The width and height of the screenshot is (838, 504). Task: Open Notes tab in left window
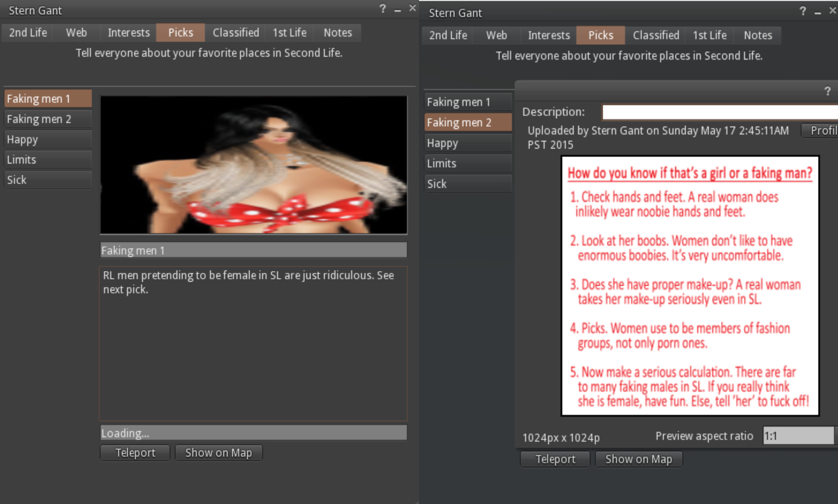[338, 32]
